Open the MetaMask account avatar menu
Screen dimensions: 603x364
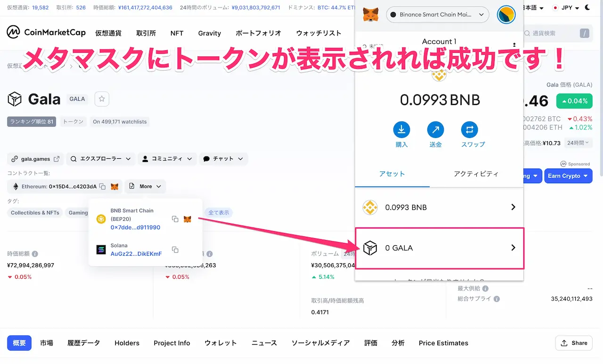[x=506, y=15]
